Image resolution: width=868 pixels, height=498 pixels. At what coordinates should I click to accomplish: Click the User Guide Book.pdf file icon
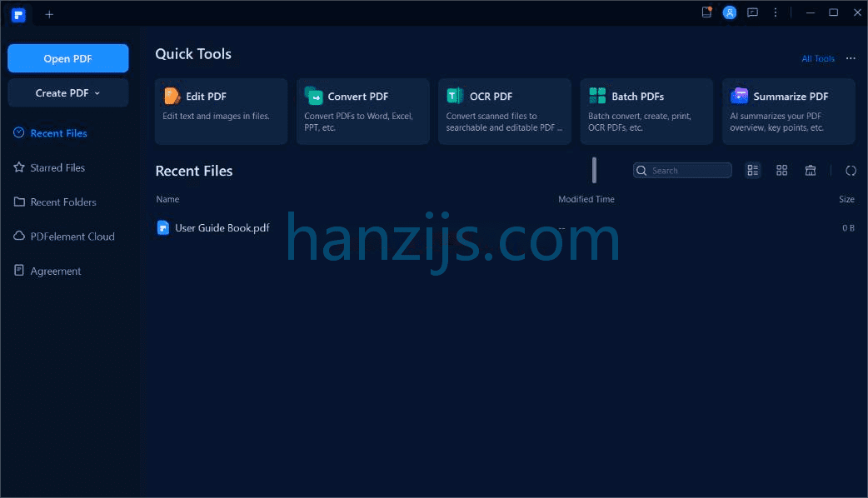(x=163, y=228)
